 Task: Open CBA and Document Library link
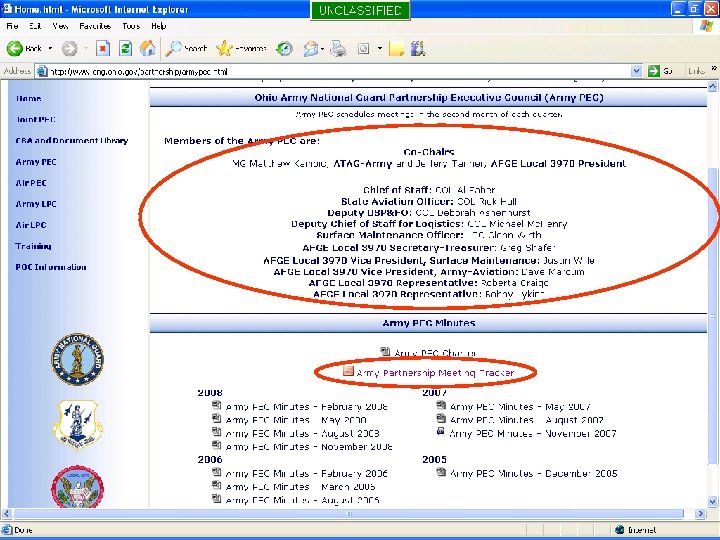[x=72, y=141]
